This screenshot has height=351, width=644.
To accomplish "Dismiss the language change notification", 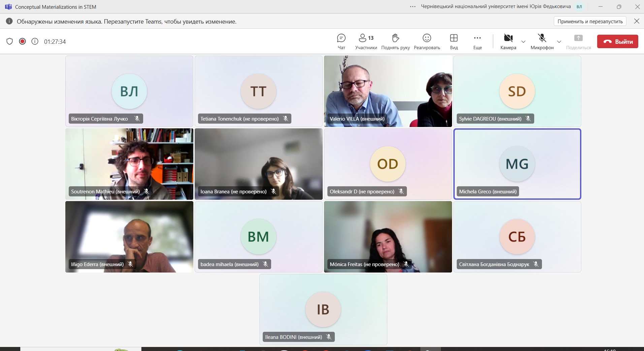I will pos(637,21).
